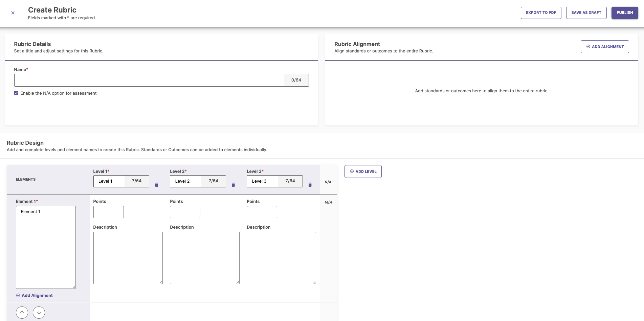
Task: Click the Element 1 text area
Action: pos(46,247)
